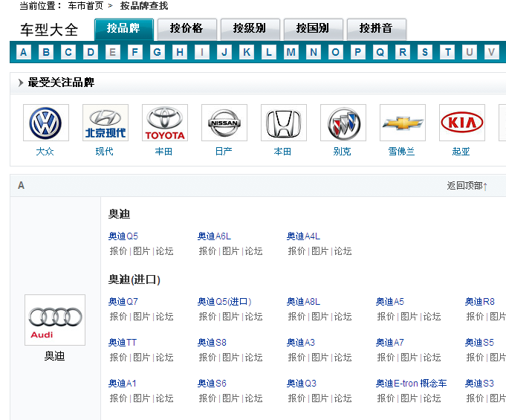Click 报价 under 奥迪Q5

pyautogui.click(x=118, y=251)
